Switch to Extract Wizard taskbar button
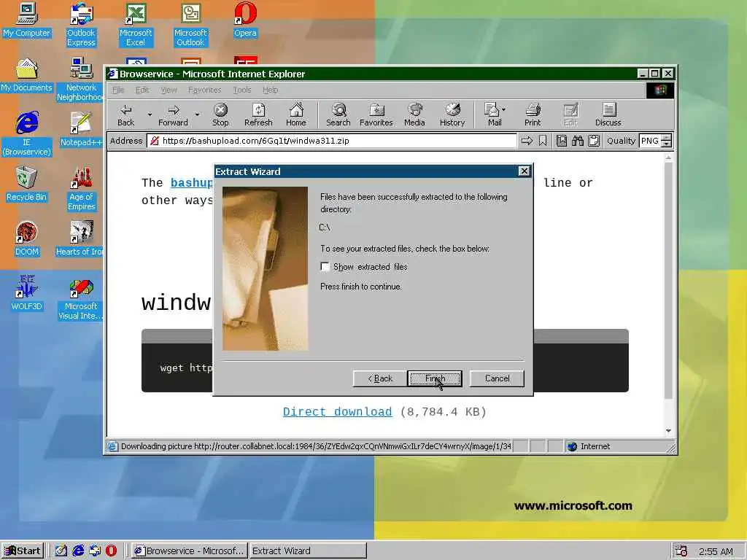This screenshot has height=560, width=747. click(308, 551)
